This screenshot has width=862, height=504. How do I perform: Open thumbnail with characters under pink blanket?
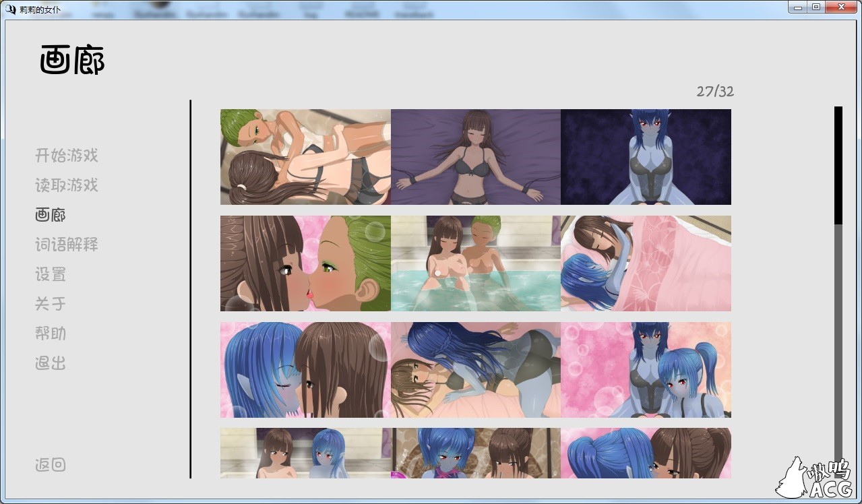tap(646, 263)
